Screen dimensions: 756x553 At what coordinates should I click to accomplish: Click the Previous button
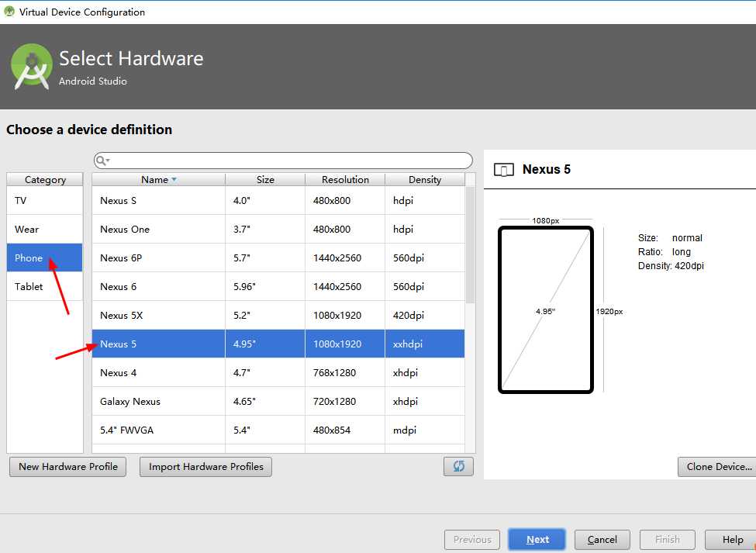(472, 540)
